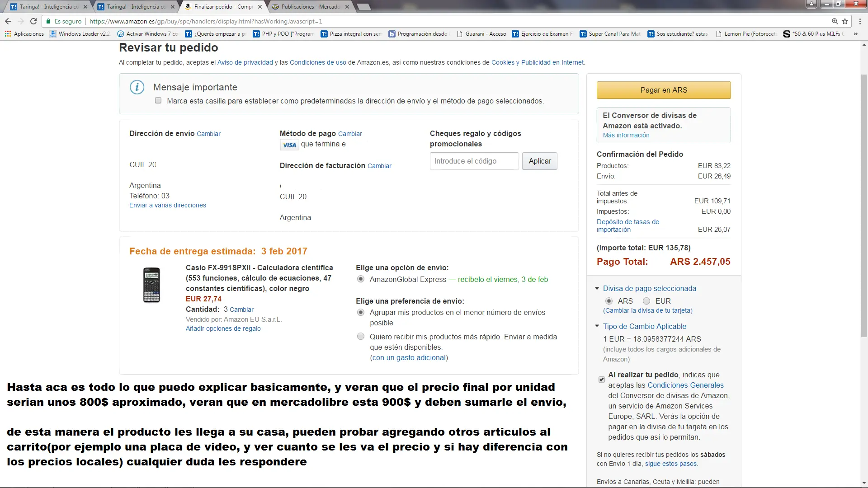The height and width of the screenshot is (488, 868).
Task: Click the VISA card logo
Action: [289, 145]
